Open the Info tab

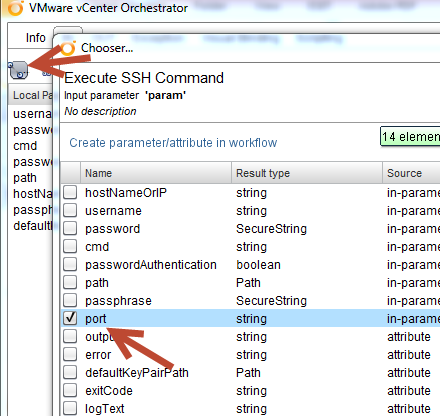click(x=36, y=38)
